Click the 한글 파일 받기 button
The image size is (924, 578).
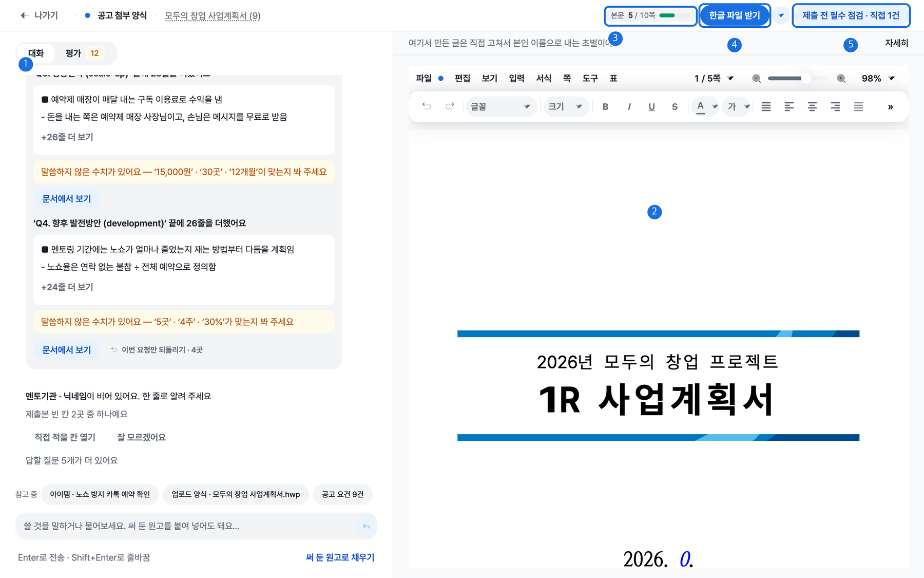[735, 15]
